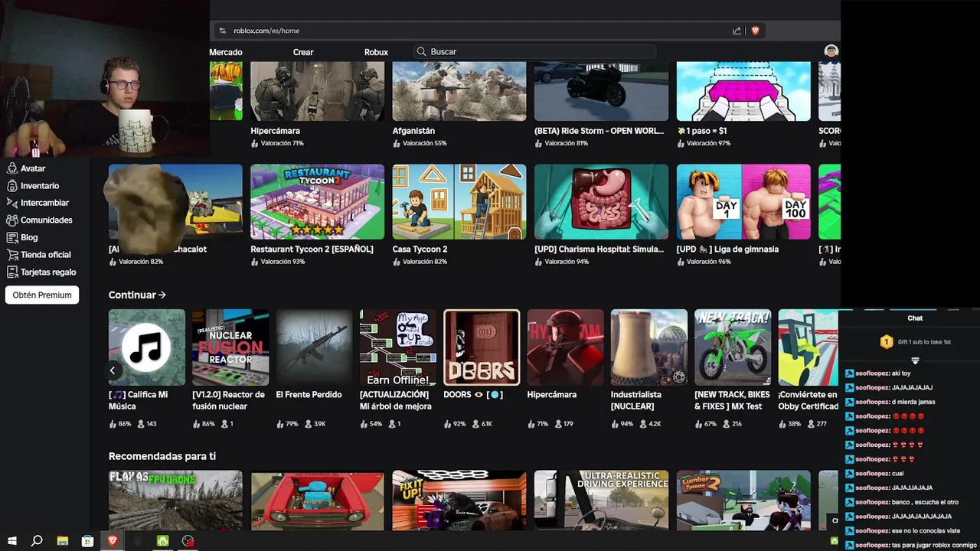Viewport: 980px width, 551px height.
Task: Open Califica Mi Música game thumbnail
Action: point(147,347)
